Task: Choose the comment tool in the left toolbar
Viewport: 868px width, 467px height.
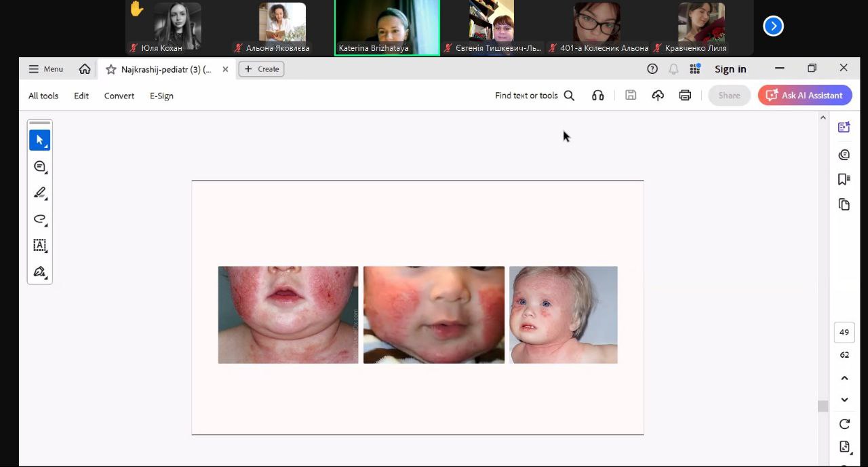Action: 39,166
